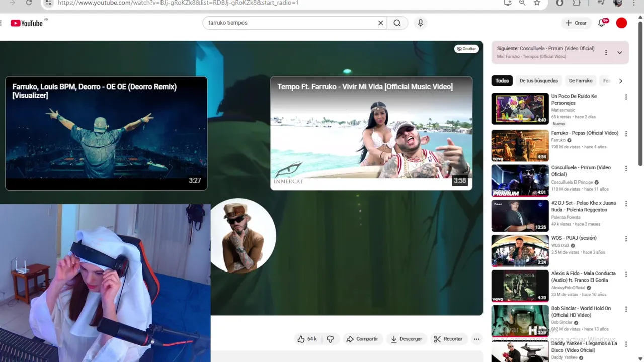This screenshot has width=644, height=362.
Task: Dislike the video with thumbs down
Action: (x=330, y=339)
